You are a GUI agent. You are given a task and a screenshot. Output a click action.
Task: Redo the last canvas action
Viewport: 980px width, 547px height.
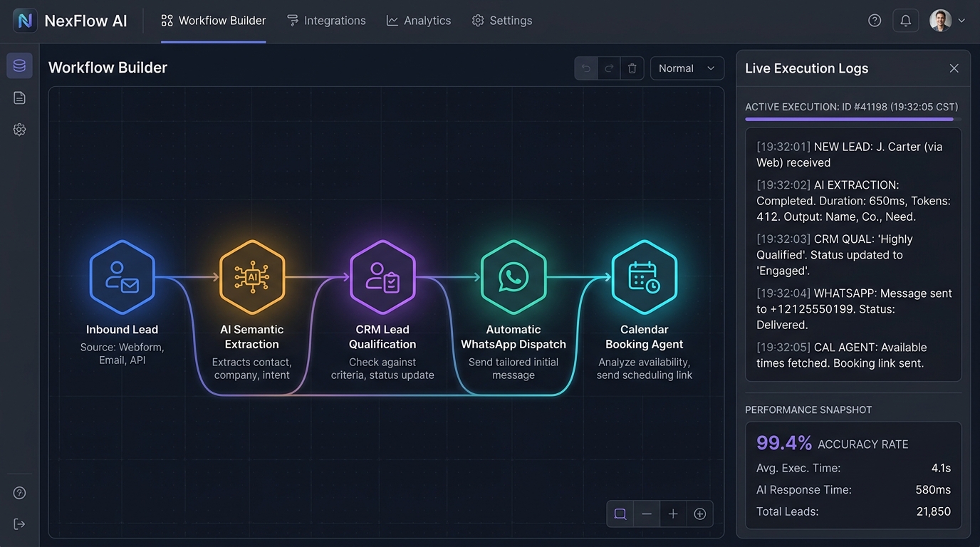point(609,68)
